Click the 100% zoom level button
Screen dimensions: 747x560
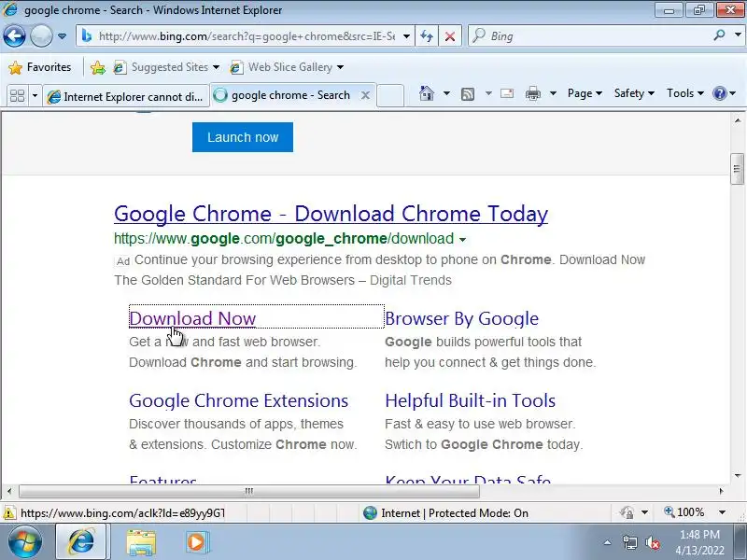pyautogui.click(x=684, y=512)
